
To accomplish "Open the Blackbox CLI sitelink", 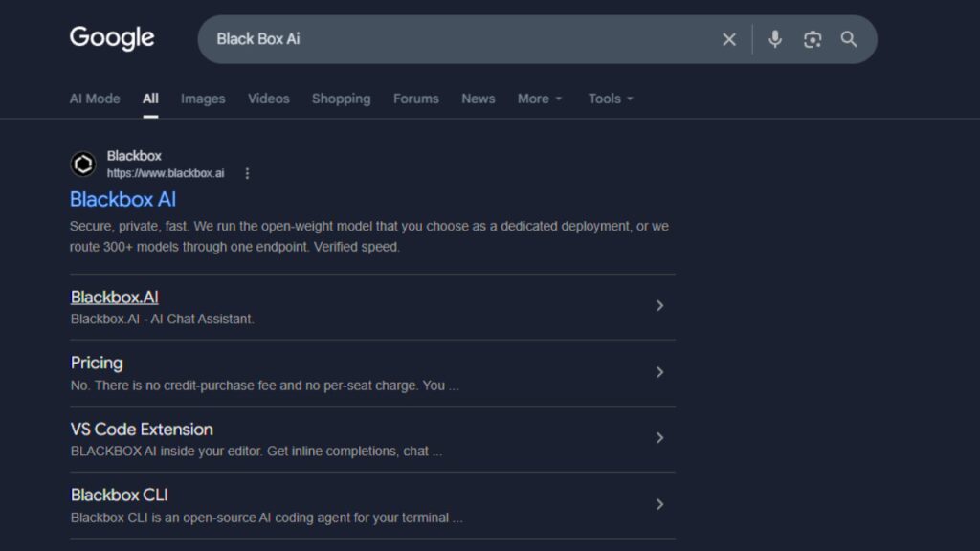I will [x=120, y=495].
